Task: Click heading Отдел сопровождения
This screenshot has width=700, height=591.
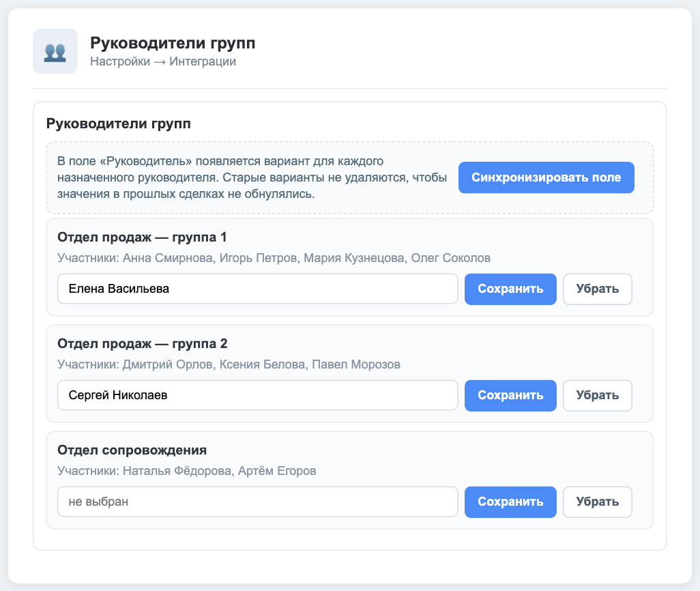Action: (132, 450)
